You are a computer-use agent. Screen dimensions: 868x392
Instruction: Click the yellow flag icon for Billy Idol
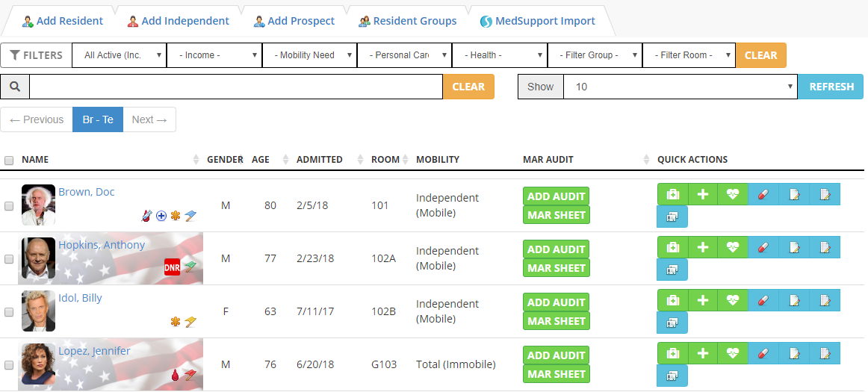(190, 322)
